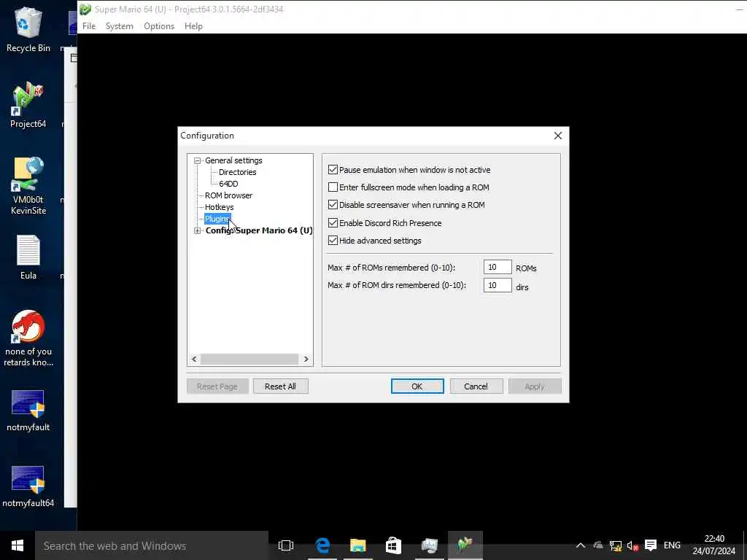Screen dimensions: 747x560
Task: Open the Windows Start menu
Action: click(18, 545)
